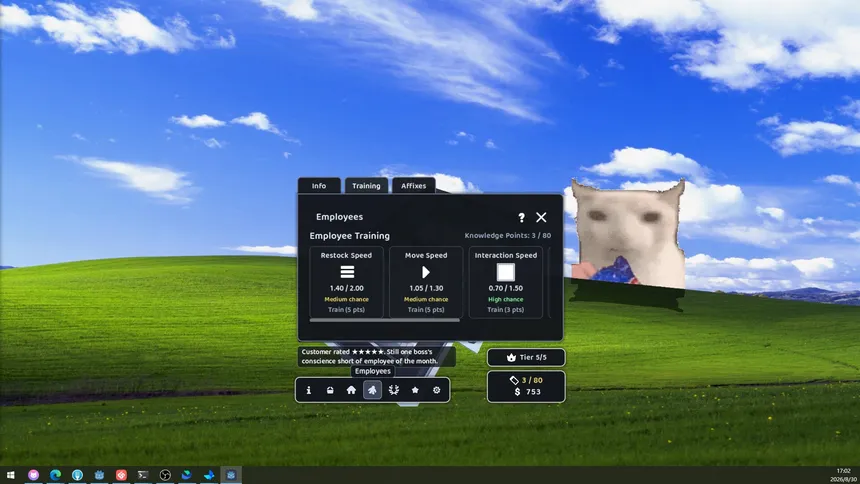Click the 0.70 / 1.50 interaction value

pyautogui.click(x=506, y=288)
